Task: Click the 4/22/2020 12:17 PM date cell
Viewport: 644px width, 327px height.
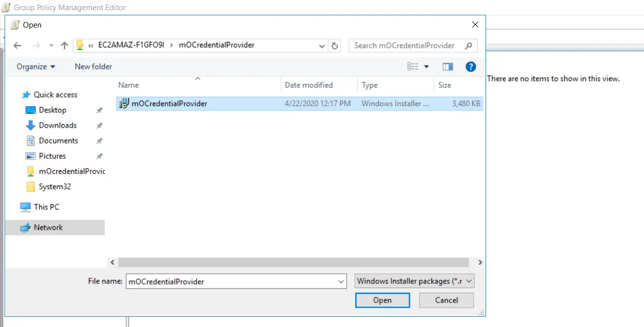Action: pyautogui.click(x=317, y=103)
